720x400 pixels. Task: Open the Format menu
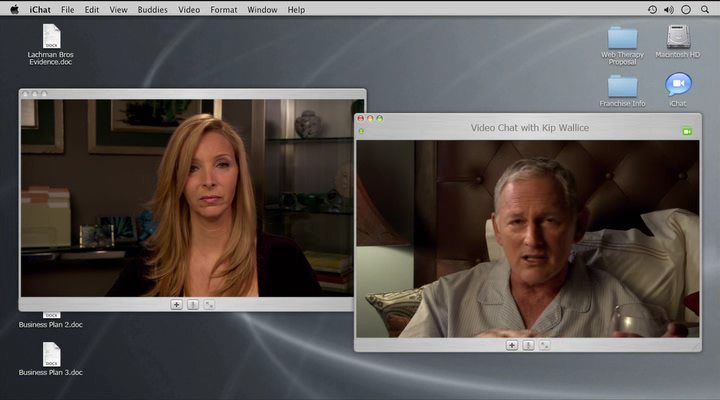point(224,10)
